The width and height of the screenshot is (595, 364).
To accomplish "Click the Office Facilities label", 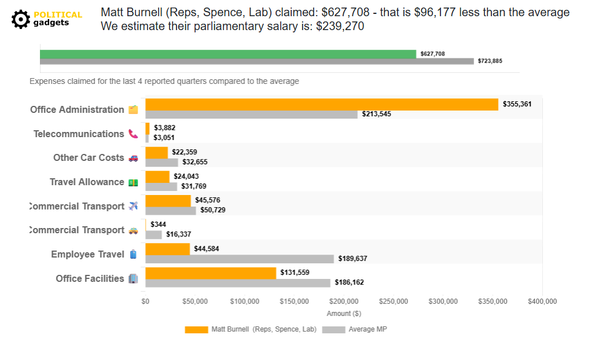I will pyautogui.click(x=90, y=278).
